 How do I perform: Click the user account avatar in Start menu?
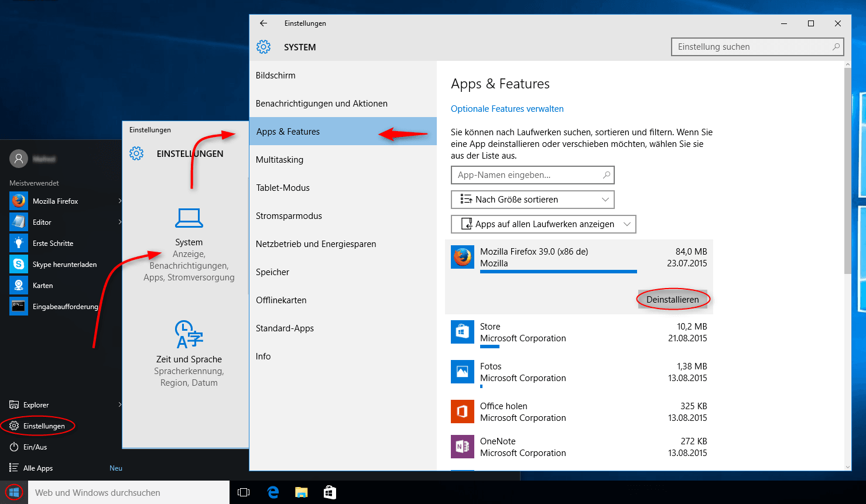[x=19, y=159]
